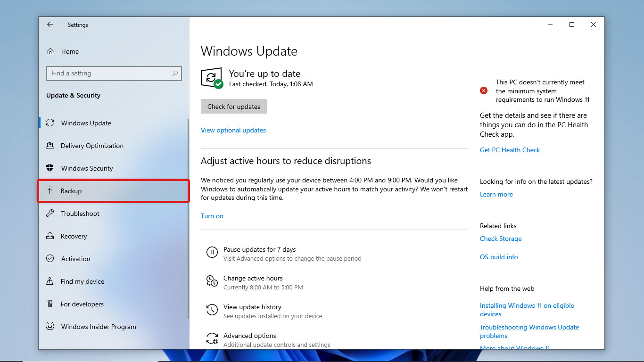
Task: Click the Find my device icon
Action: click(50, 281)
